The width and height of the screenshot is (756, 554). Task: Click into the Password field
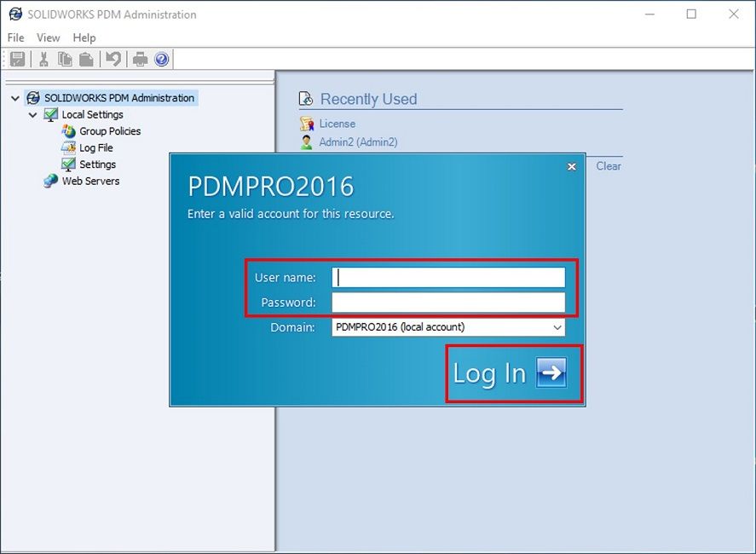click(447, 303)
